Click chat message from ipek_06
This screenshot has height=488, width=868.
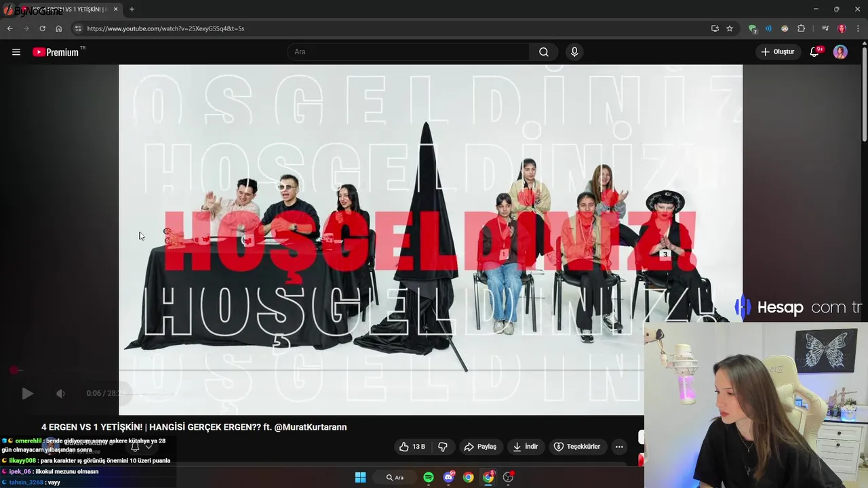[50, 471]
